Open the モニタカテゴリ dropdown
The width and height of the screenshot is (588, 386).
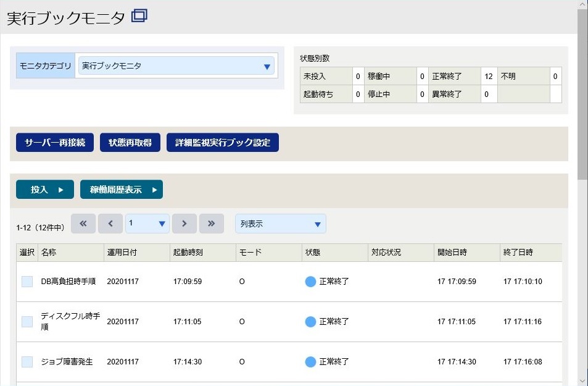pyautogui.click(x=176, y=65)
